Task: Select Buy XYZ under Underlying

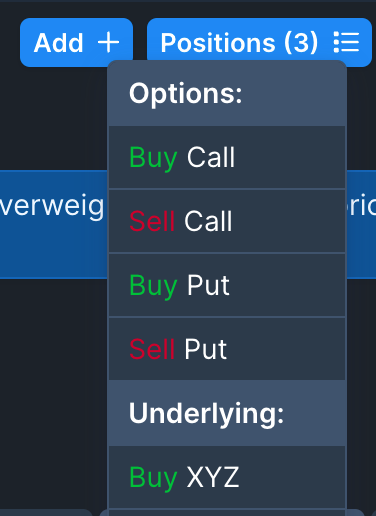Action: 227,477
